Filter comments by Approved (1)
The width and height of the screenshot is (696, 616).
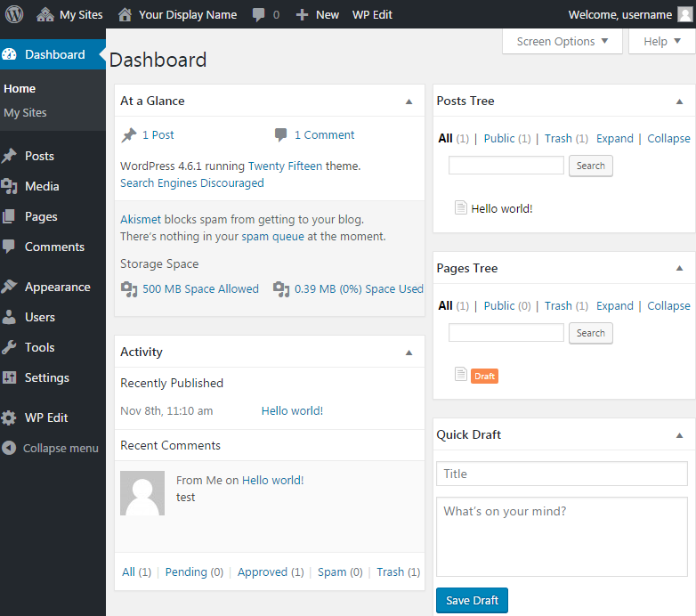(x=271, y=572)
